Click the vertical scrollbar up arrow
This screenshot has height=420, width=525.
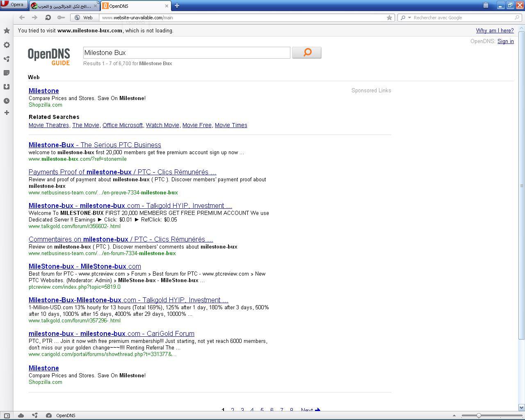tap(522, 28)
